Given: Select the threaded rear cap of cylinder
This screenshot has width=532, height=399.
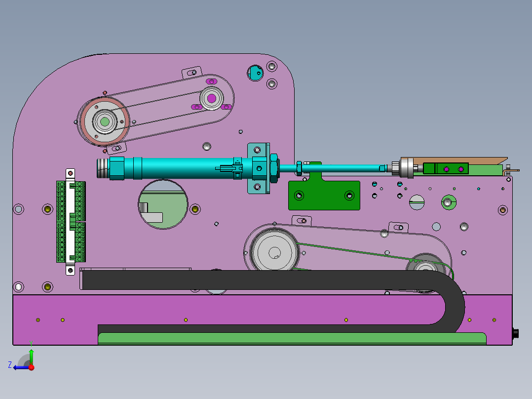Looking at the screenshot, I should (x=103, y=168).
